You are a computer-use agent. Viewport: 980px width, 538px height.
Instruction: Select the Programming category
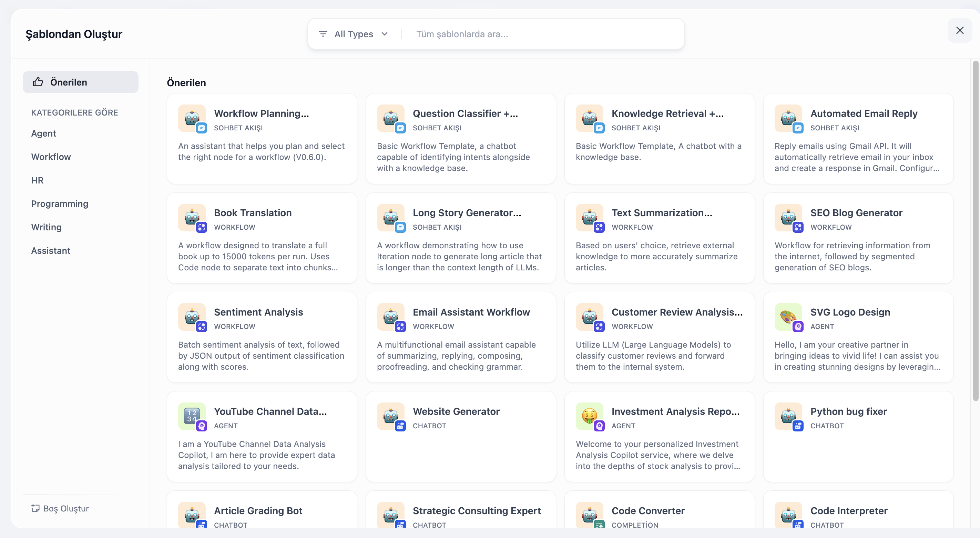(x=60, y=204)
